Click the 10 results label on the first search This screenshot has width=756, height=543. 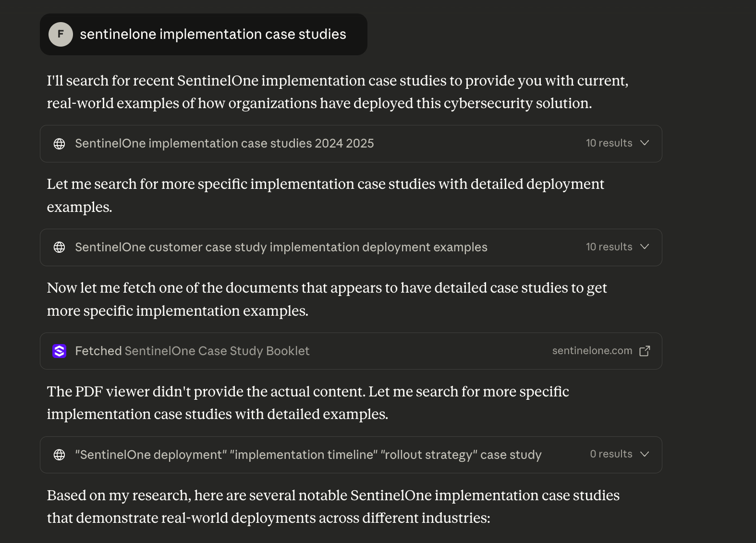click(x=609, y=143)
